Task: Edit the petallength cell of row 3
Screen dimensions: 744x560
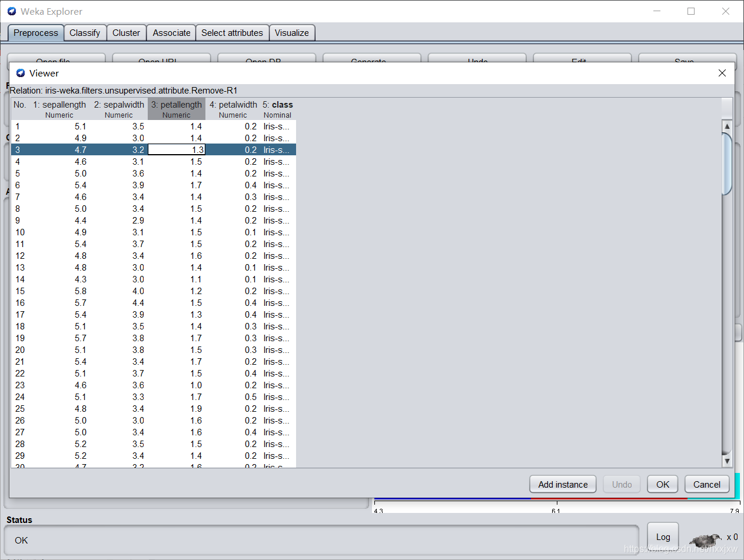Action: 177,150
